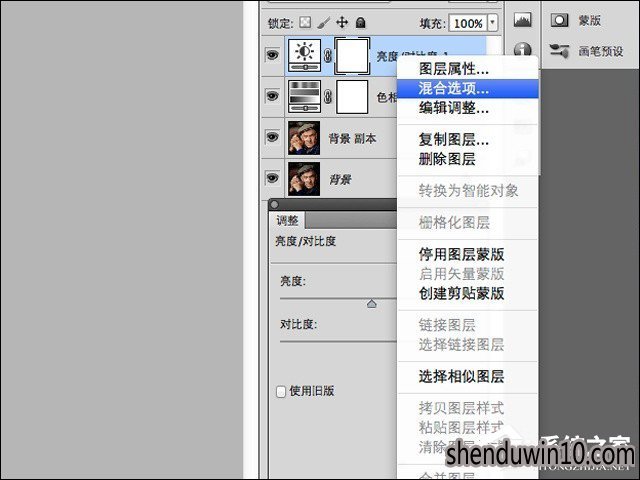Choose 混合选项... from context menu
640x480 pixels.
click(x=468, y=89)
